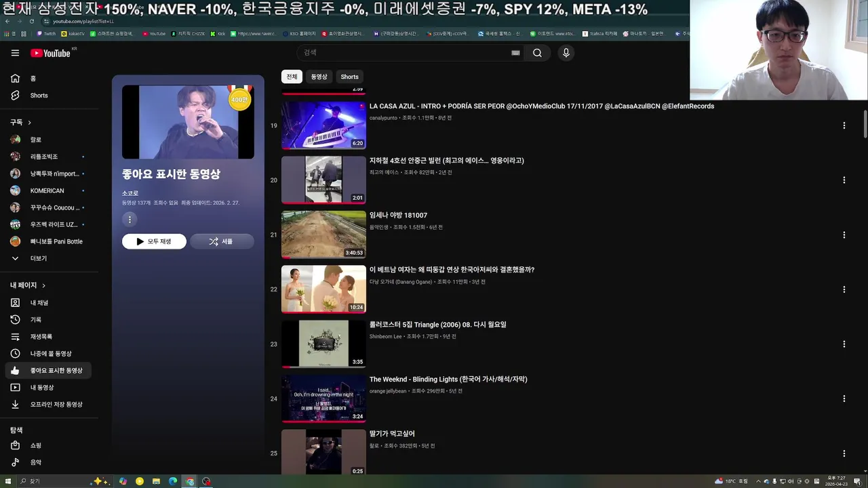The image size is (868, 488).
Task: Select the 전체 filter chip
Action: pos(292,77)
